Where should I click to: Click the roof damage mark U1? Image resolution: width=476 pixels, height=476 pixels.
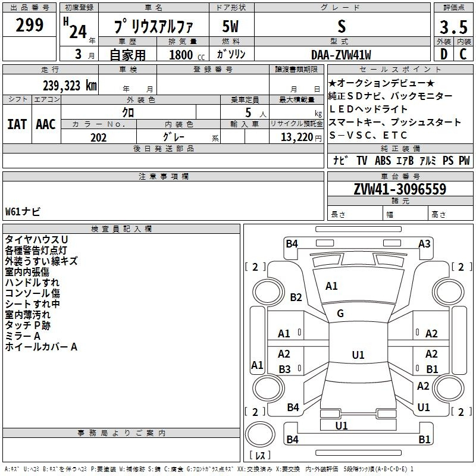358,355
